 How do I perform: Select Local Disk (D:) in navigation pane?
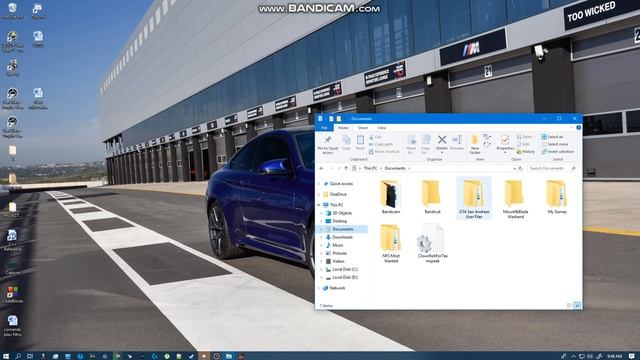click(x=345, y=278)
